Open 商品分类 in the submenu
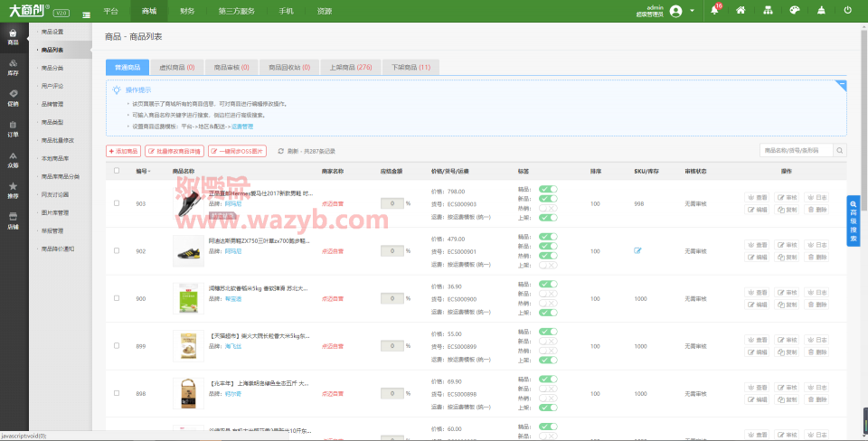This screenshot has height=441, width=868. coord(52,68)
